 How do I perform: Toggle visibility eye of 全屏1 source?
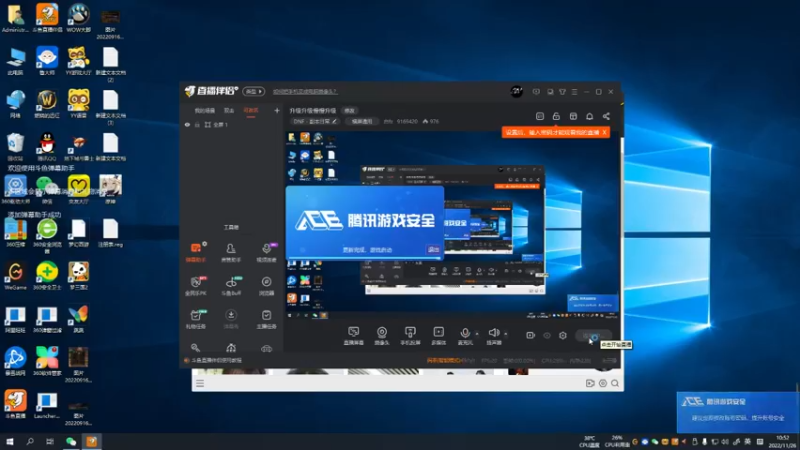click(187, 124)
